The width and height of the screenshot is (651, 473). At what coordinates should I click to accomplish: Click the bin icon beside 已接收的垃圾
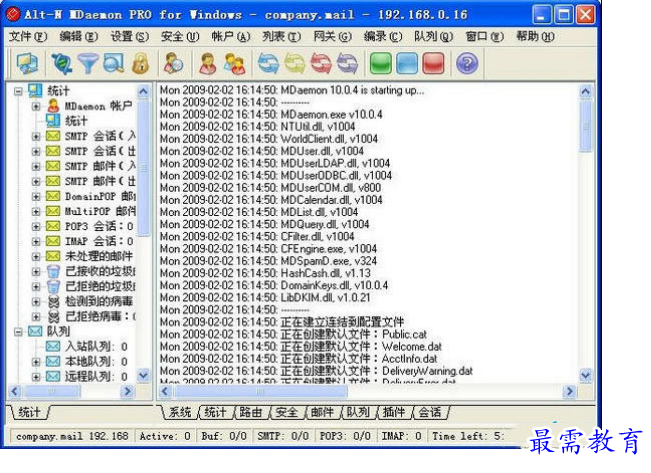[53, 271]
